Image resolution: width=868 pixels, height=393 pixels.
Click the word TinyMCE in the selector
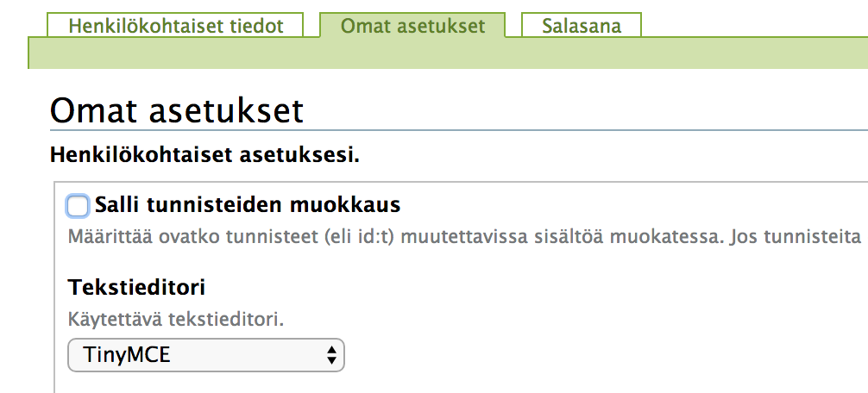126,355
